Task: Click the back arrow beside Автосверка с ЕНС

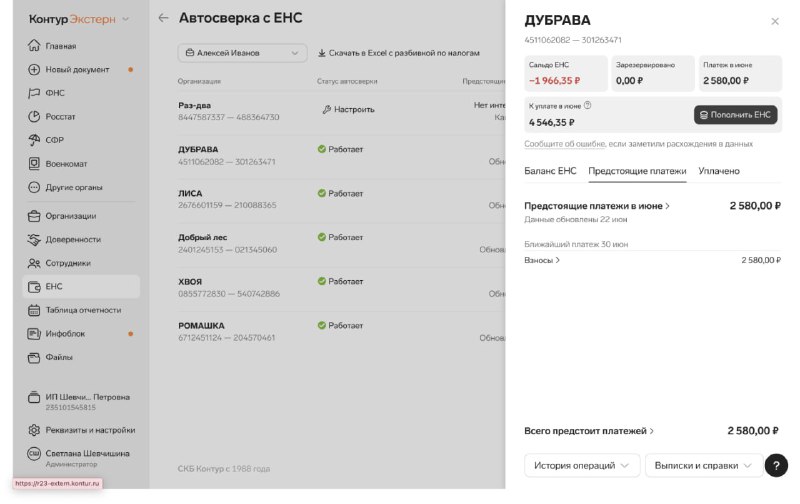Action: point(163,18)
